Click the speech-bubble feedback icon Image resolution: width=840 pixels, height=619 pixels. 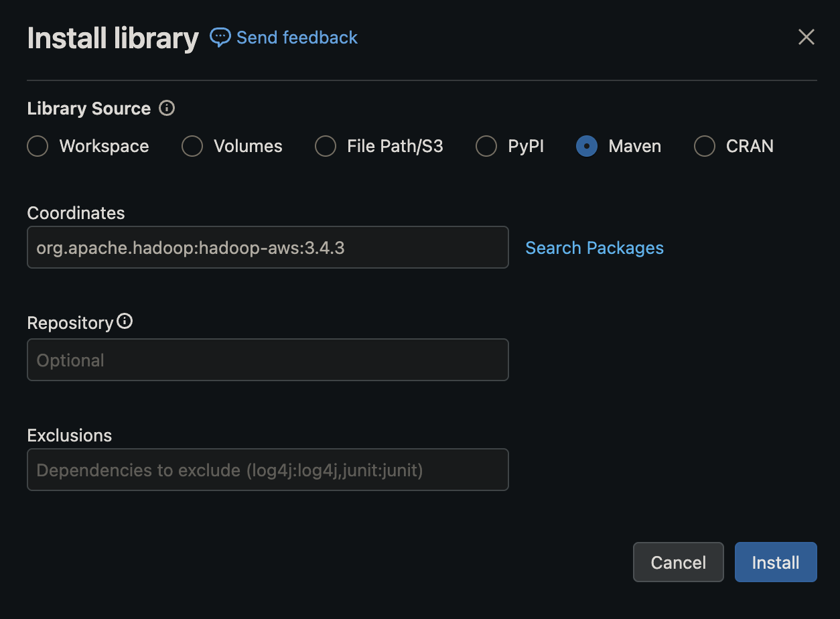pos(220,37)
